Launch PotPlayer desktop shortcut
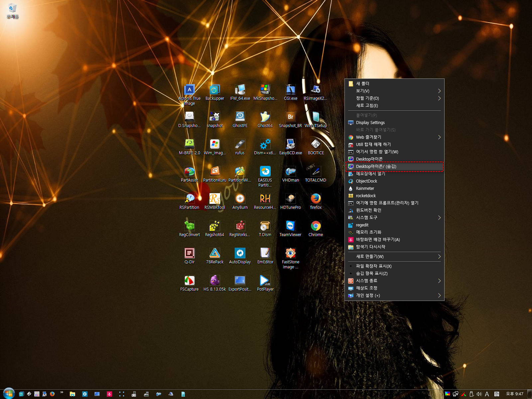 pos(265,283)
